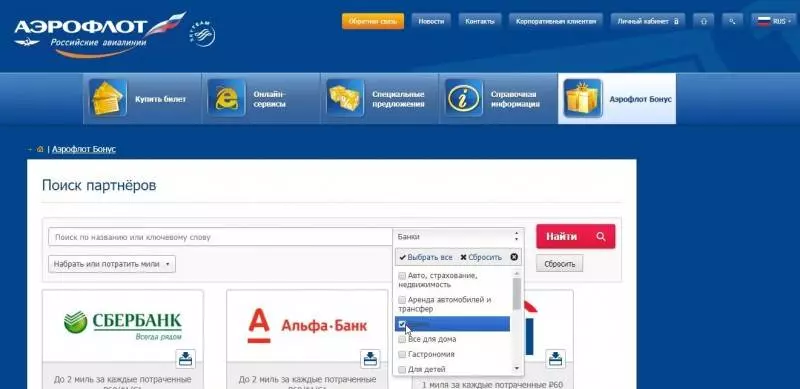Viewport: 800px width, 389px height.
Task: Click the 'Выбрать все' option in the dropdown
Action: click(x=426, y=257)
